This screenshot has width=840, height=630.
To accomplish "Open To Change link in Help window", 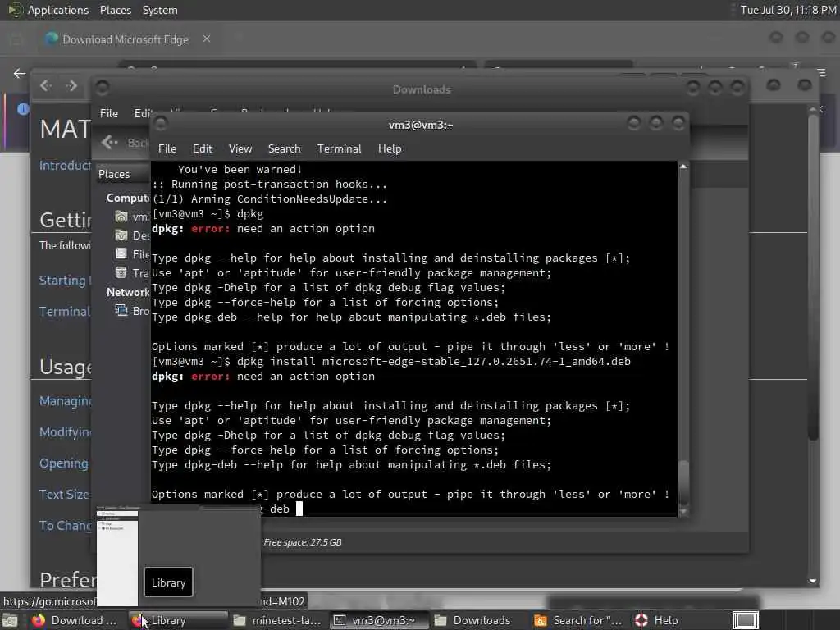I will pos(65,526).
